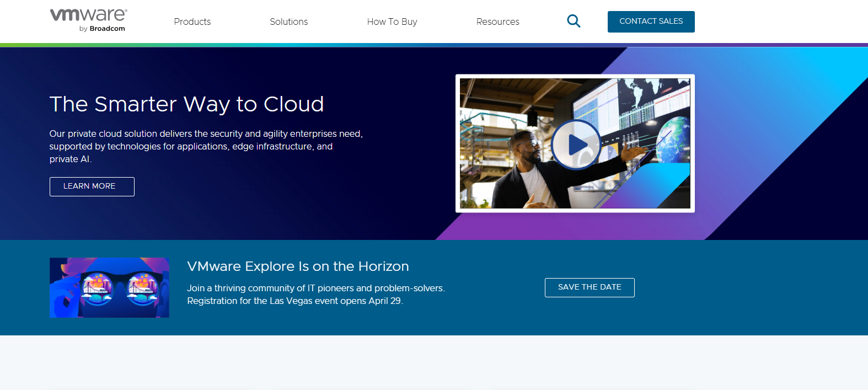Image resolution: width=868 pixels, height=390 pixels.
Task: Click the Save the Date button
Action: tap(590, 287)
